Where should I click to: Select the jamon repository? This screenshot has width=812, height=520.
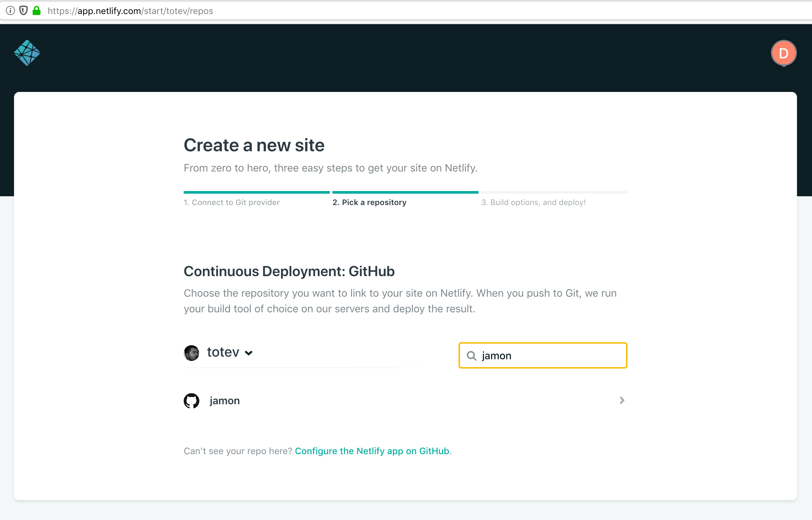225,401
